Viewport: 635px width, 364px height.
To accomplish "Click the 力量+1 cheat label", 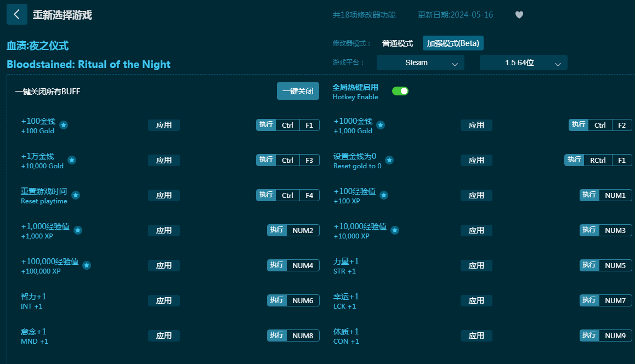I will (x=346, y=261).
